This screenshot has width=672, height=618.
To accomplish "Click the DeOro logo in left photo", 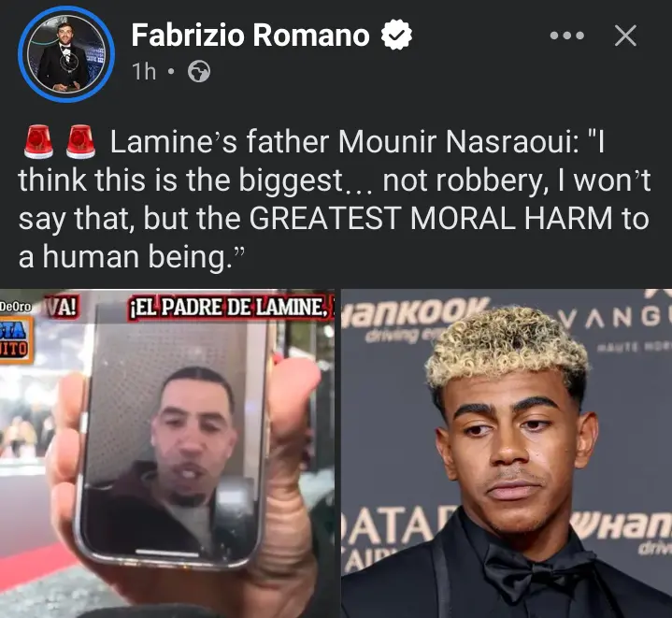I will [16, 306].
